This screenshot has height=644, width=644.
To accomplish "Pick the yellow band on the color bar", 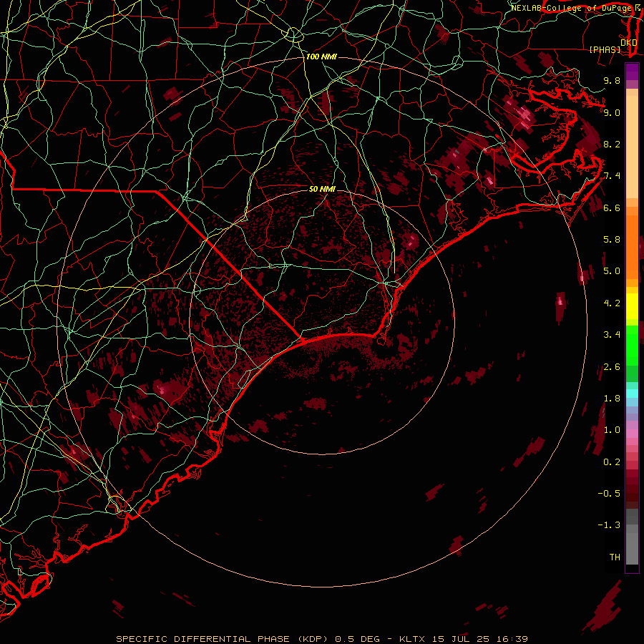I will 632,306.
